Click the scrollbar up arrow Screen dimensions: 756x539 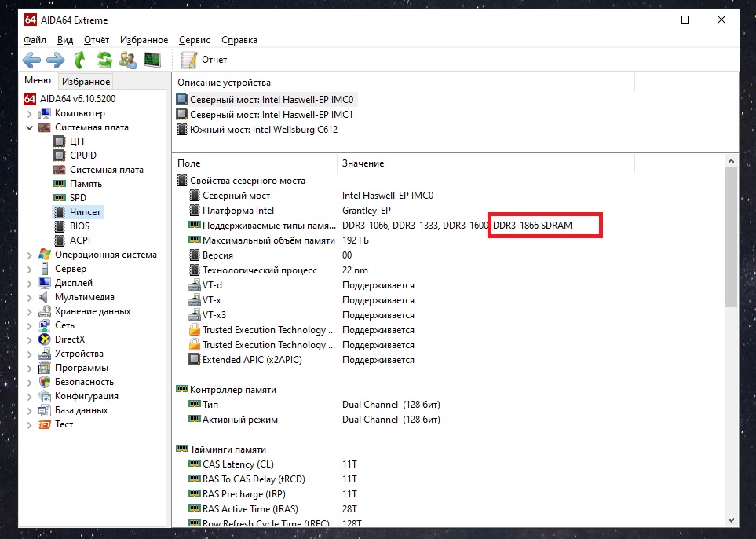pyautogui.click(x=731, y=161)
